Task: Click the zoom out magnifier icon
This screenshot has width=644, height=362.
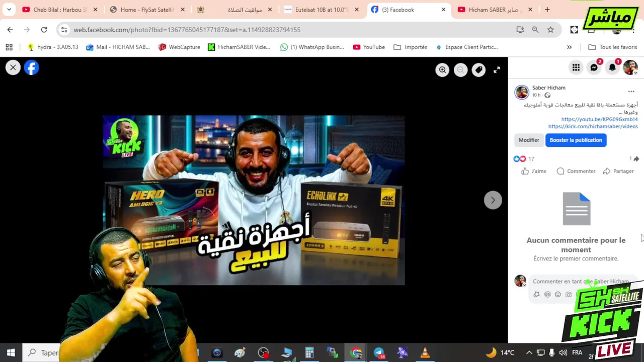Action: tap(460, 70)
